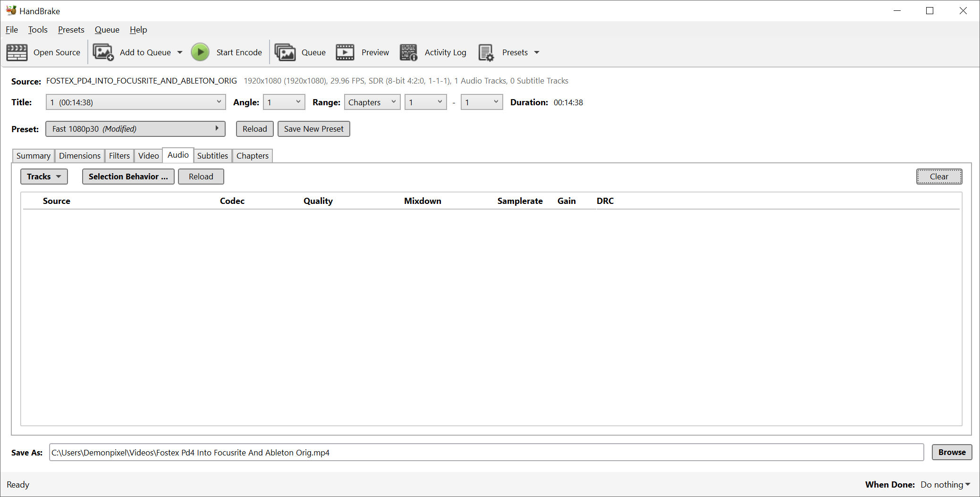
Task: Open the end chapter dropdown
Action: [482, 102]
